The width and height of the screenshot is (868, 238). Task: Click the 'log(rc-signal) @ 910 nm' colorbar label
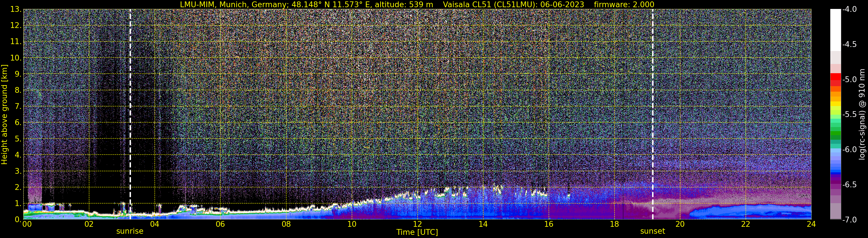click(862, 114)
